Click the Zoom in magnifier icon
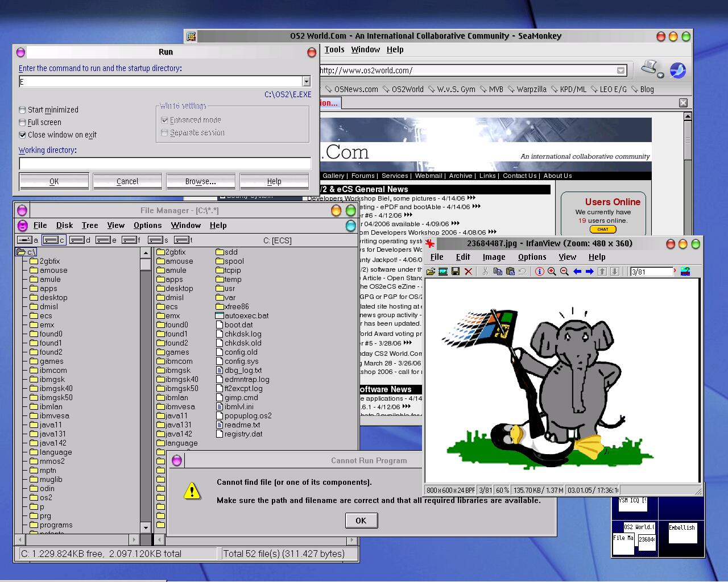The image size is (728, 582). pos(552,272)
